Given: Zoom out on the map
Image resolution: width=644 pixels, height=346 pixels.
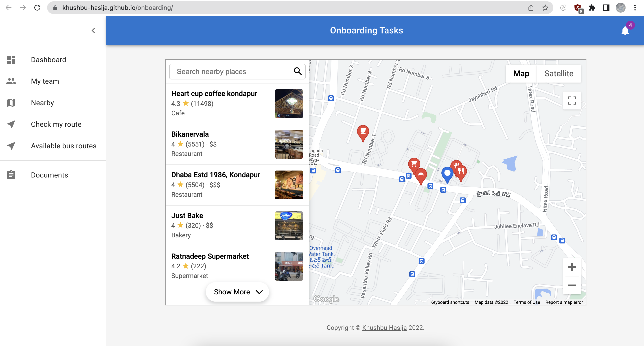Looking at the screenshot, I should (572, 285).
